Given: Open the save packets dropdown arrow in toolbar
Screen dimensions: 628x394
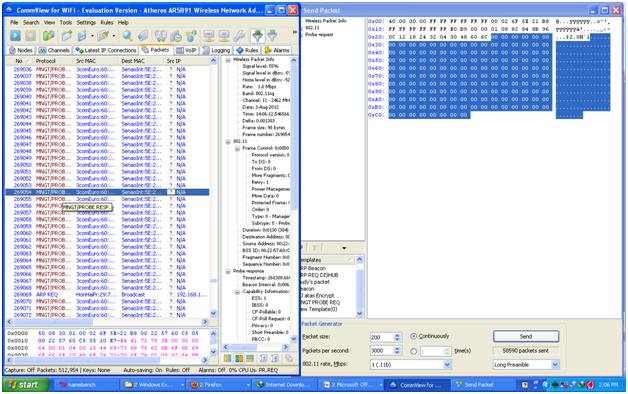Looking at the screenshot, I should click(92, 36).
